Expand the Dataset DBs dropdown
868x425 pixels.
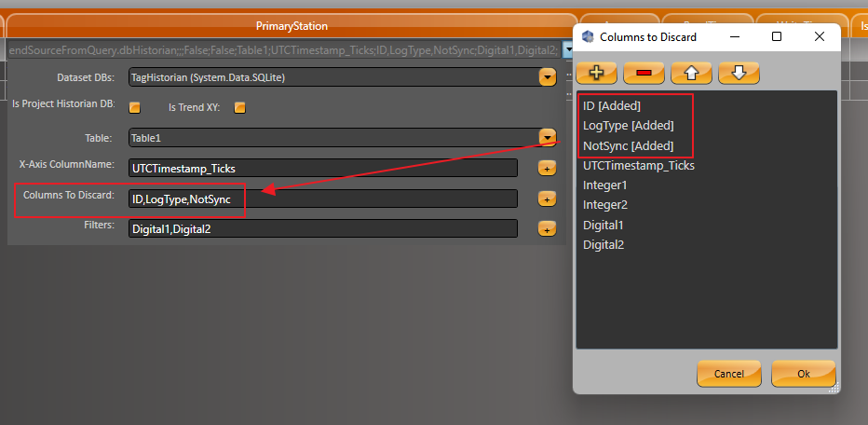[547, 77]
